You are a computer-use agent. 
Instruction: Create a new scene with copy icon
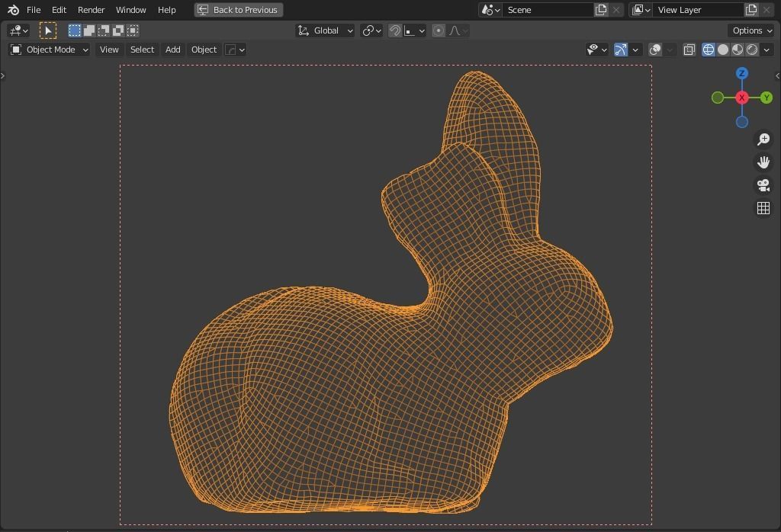click(601, 10)
